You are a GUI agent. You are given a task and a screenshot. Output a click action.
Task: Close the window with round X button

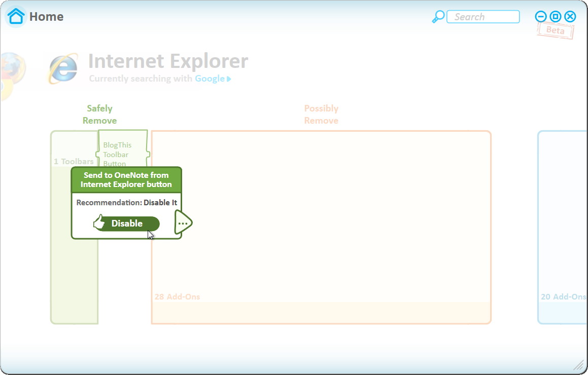[x=570, y=17]
